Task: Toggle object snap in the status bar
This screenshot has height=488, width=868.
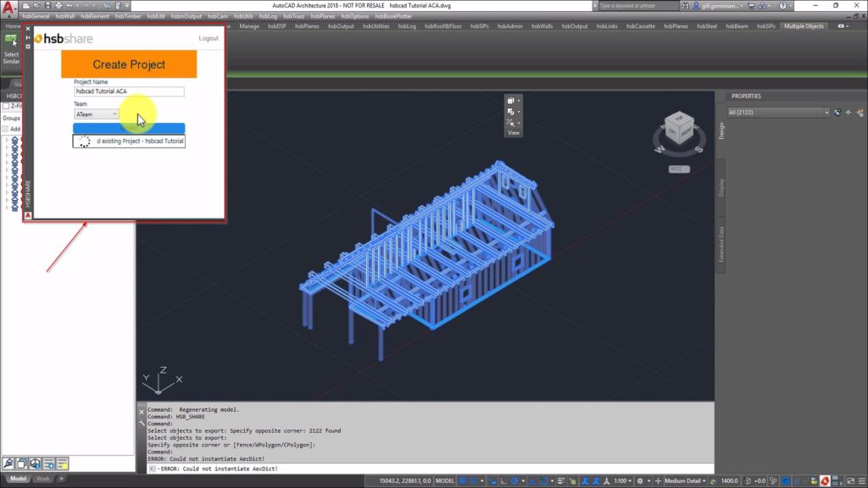Action: (x=543, y=481)
